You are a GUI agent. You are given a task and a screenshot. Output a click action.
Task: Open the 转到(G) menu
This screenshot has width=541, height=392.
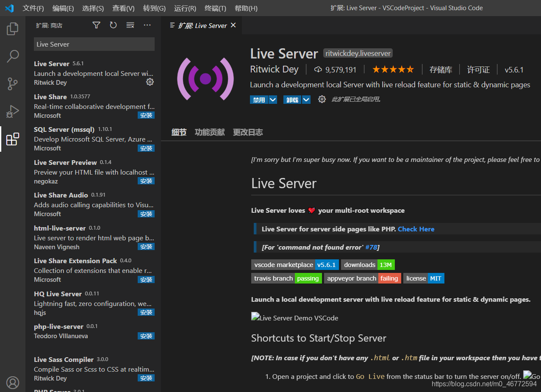coord(154,8)
